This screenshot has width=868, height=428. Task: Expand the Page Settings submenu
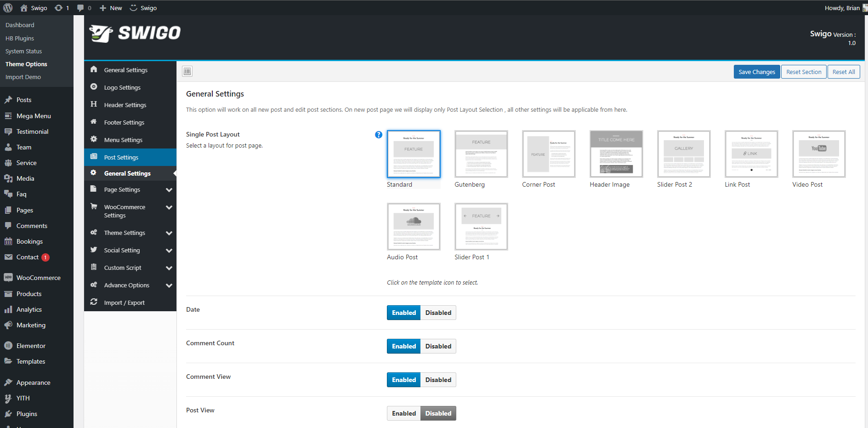pos(169,190)
